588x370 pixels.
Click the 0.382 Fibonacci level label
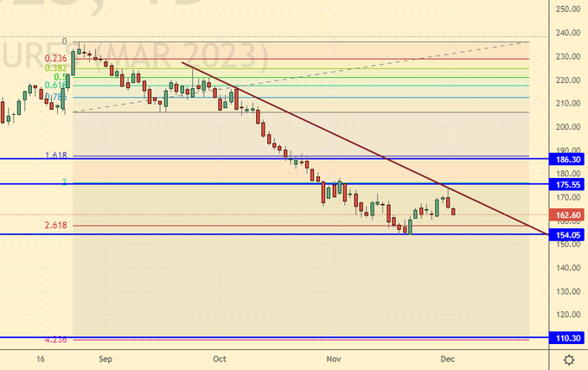(x=57, y=67)
